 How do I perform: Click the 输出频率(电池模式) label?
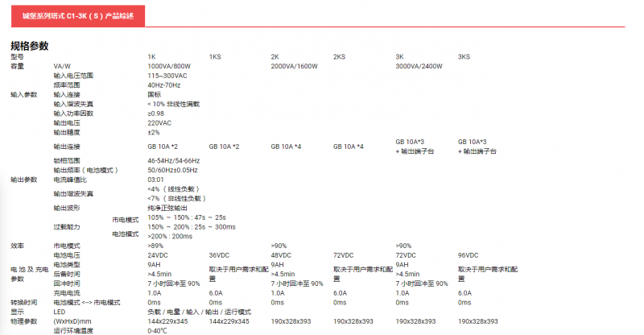pos(86,170)
